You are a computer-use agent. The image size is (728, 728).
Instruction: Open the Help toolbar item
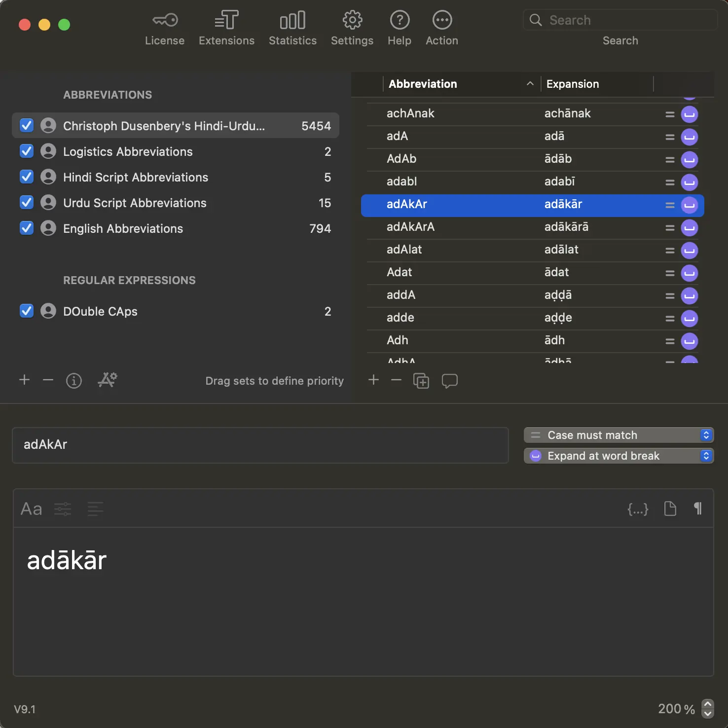click(400, 29)
